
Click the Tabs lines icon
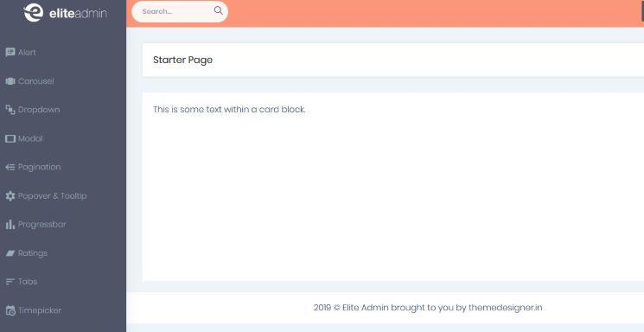(x=10, y=282)
